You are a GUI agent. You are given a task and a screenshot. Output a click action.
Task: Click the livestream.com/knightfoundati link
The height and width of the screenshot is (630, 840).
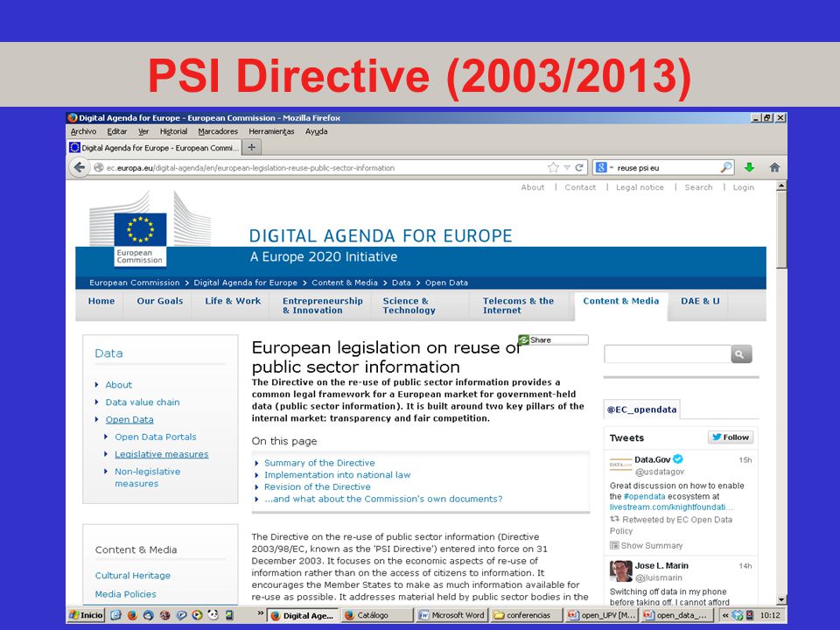tap(671, 507)
